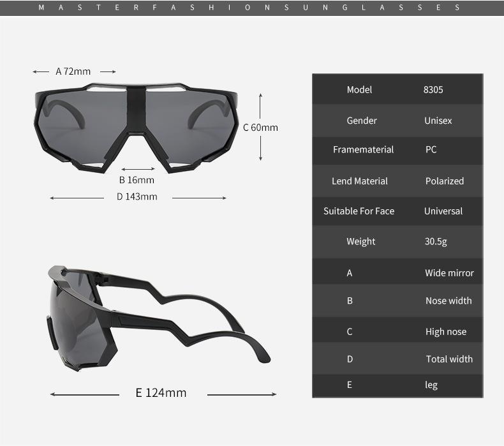Click the Master Fashion Sunglasses header banner

251,8
